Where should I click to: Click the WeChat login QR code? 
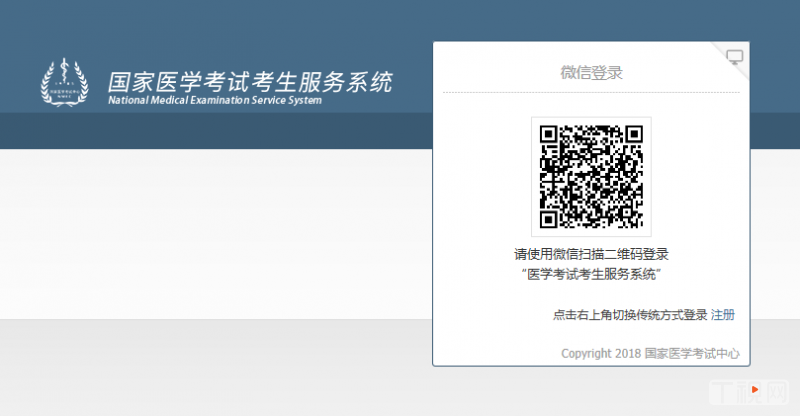point(591,177)
